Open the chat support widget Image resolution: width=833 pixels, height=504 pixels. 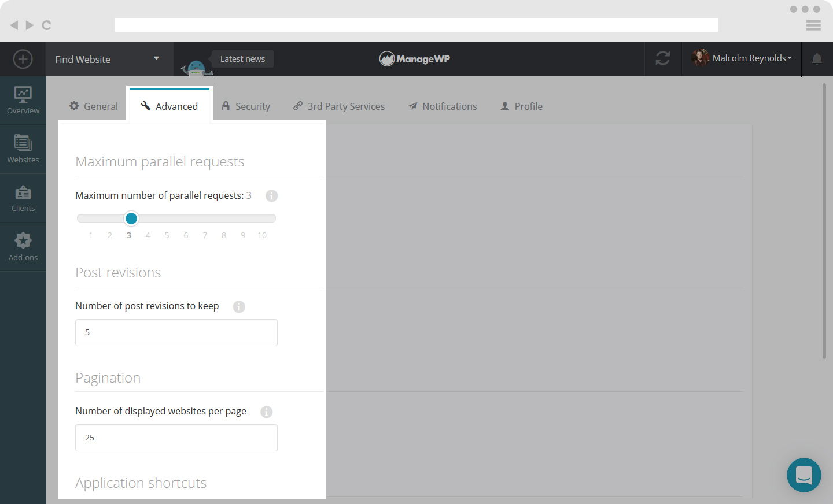804,475
